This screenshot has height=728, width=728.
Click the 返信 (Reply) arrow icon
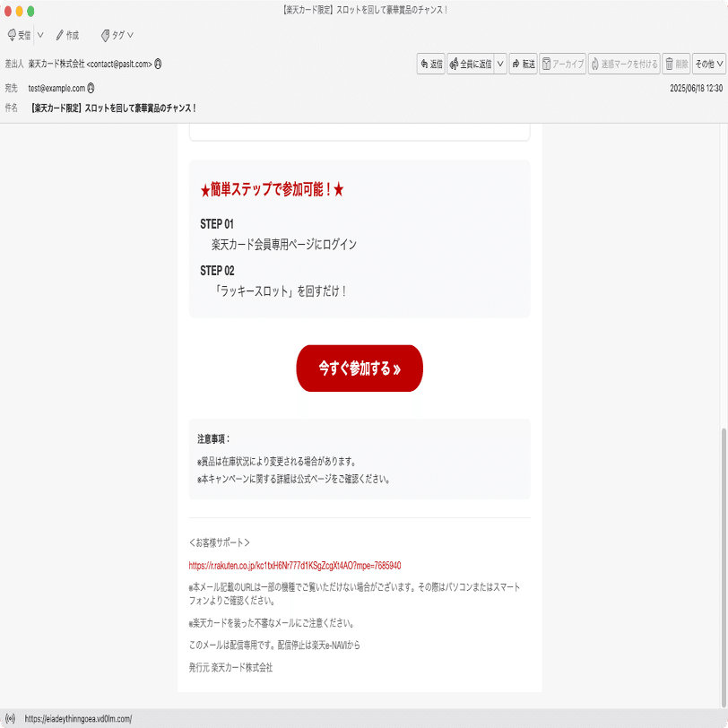point(424,64)
